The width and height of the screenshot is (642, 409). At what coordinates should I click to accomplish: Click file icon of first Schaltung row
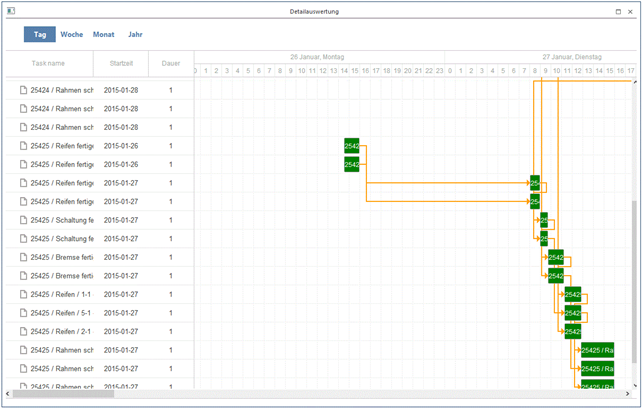click(23, 220)
